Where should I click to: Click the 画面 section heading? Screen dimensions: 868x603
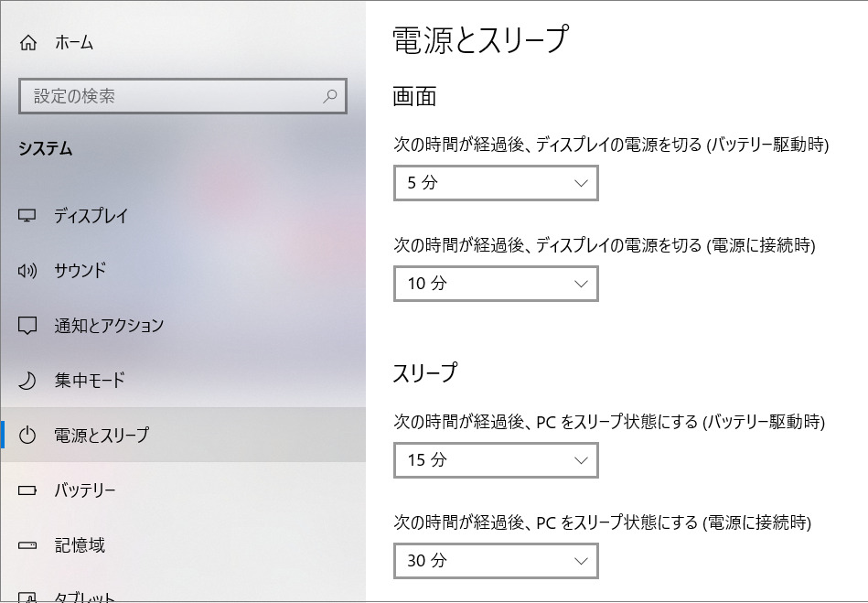coord(414,96)
